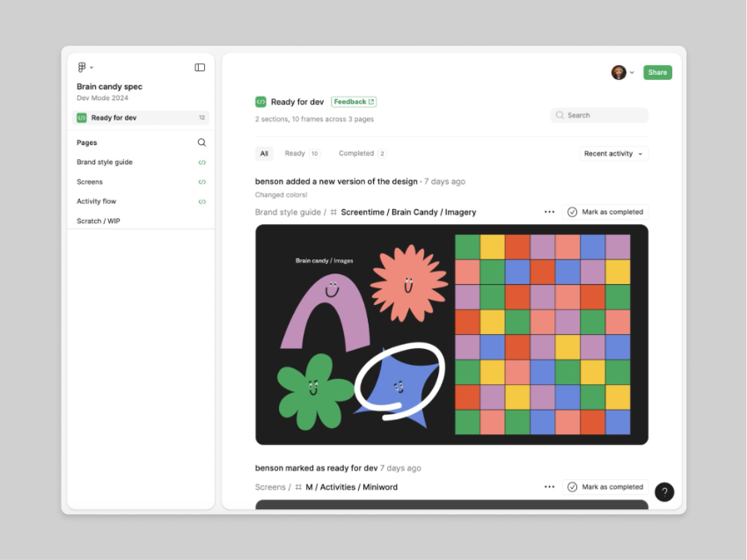Mark Screentime / Brain Candy / Imagery as completed
747x560 pixels.
pos(605,212)
